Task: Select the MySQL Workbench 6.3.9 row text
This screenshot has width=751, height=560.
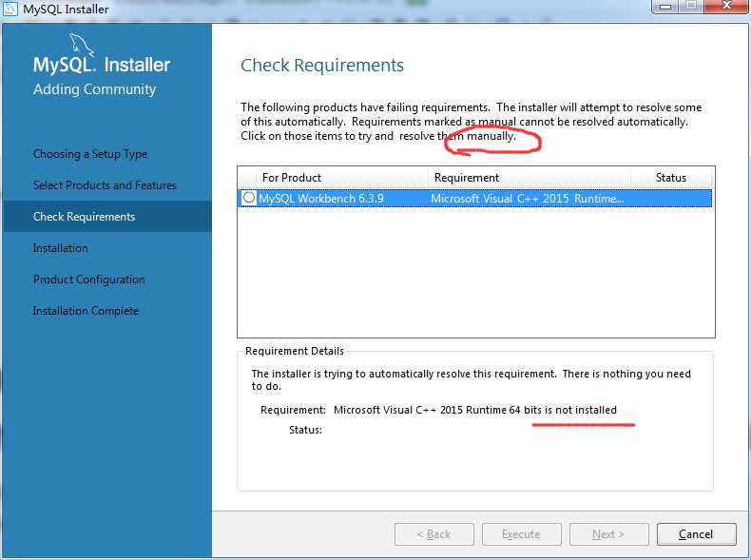Action: [x=321, y=199]
